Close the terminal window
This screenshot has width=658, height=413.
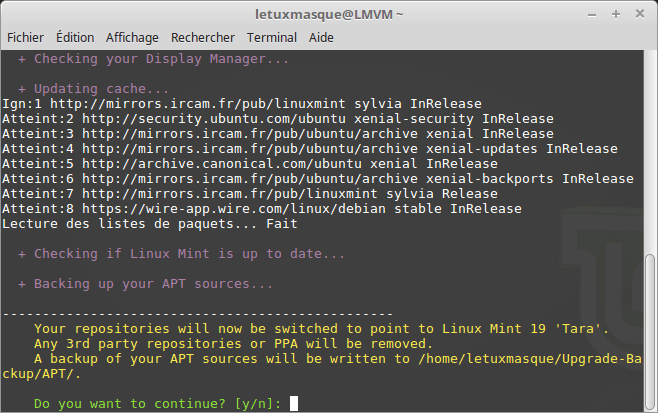tap(638, 14)
